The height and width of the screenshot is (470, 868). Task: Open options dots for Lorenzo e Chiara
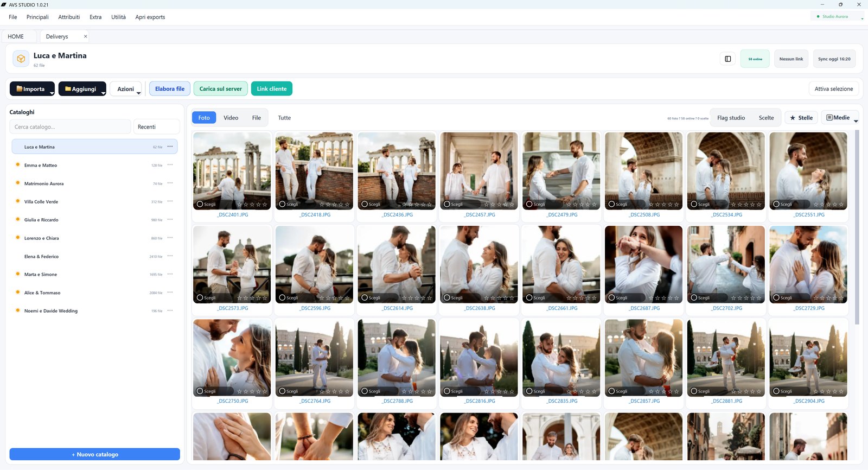[x=170, y=238]
